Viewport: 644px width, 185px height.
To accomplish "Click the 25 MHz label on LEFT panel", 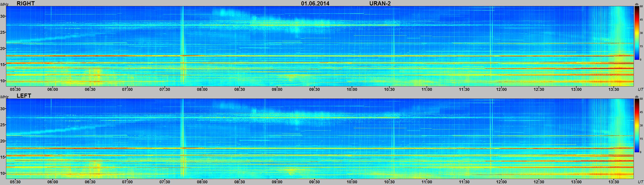I will pos(3,125).
